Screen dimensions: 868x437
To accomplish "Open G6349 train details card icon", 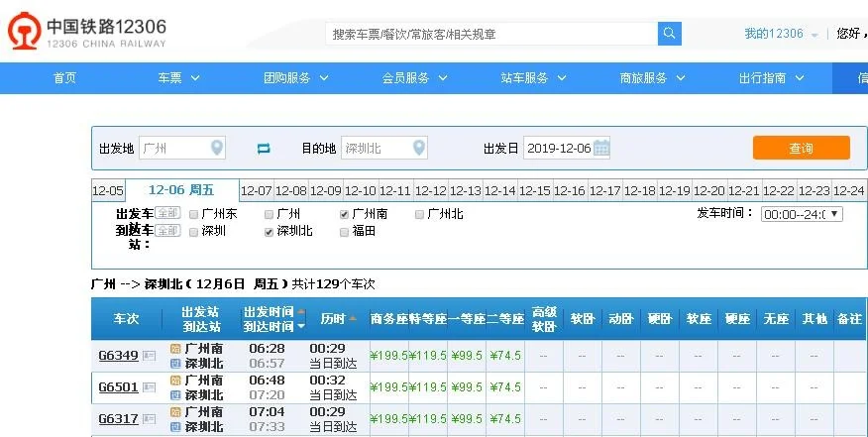I will point(149,356).
